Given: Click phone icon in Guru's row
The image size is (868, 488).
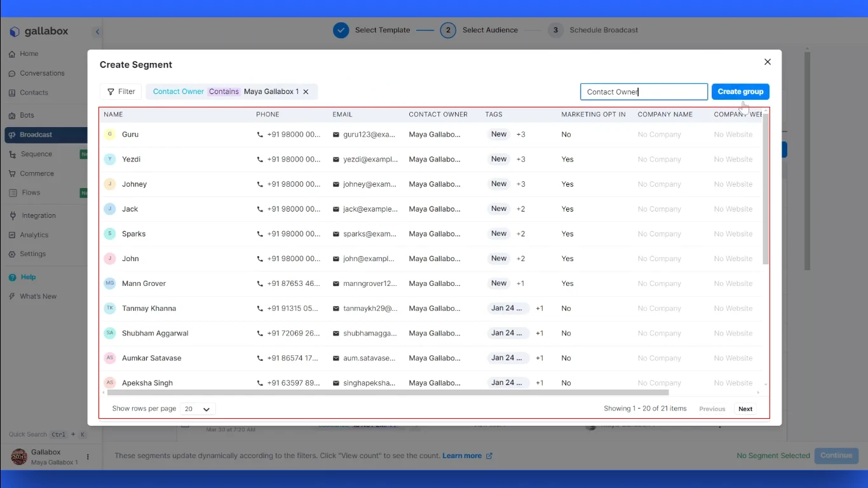Looking at the screenshot, I should (x=260, y=135).
